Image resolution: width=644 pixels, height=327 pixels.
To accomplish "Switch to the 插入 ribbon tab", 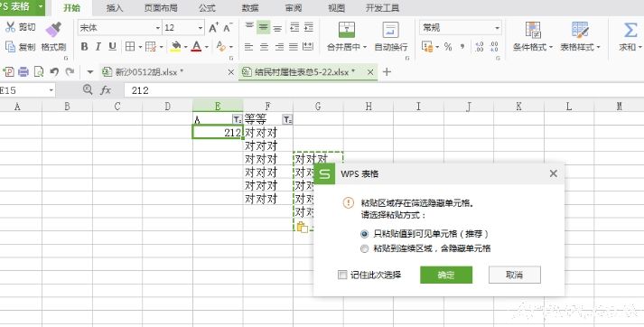I will [x=115, y=8].
